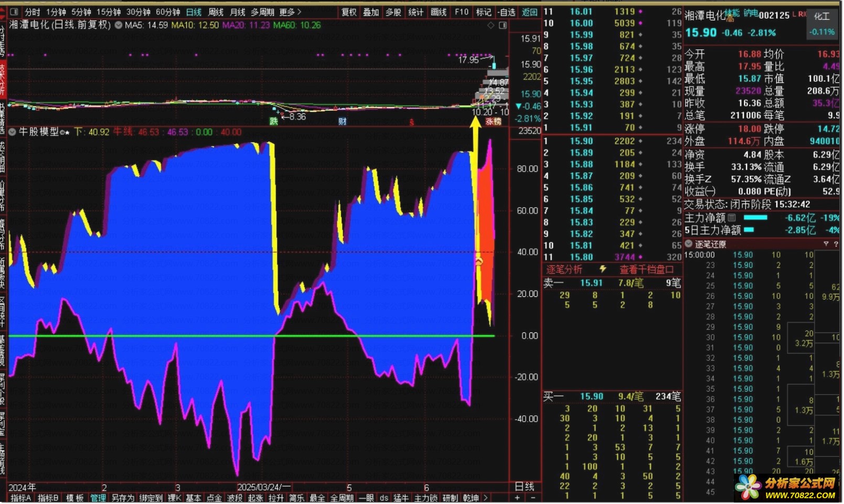The image size is (844, 504).
Task: Select 波段 indicator tab
Action: tap(234, 498)
